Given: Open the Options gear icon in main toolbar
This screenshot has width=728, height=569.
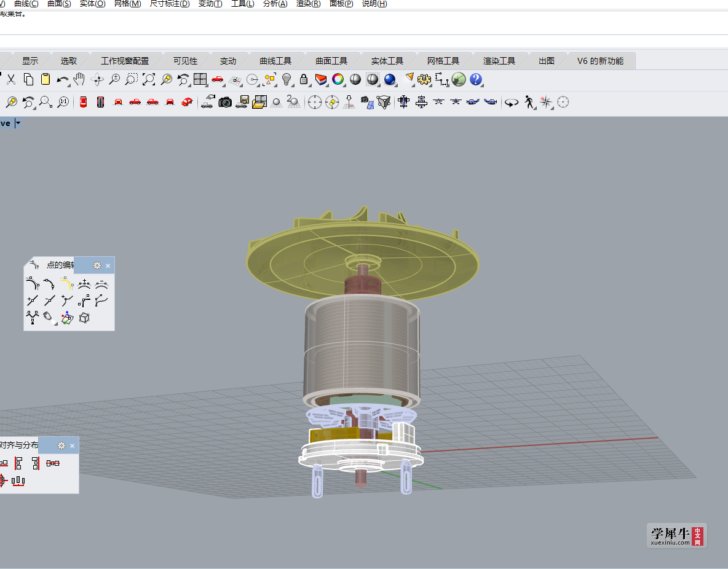Looking at the screenshot, I should click(424, 79).
